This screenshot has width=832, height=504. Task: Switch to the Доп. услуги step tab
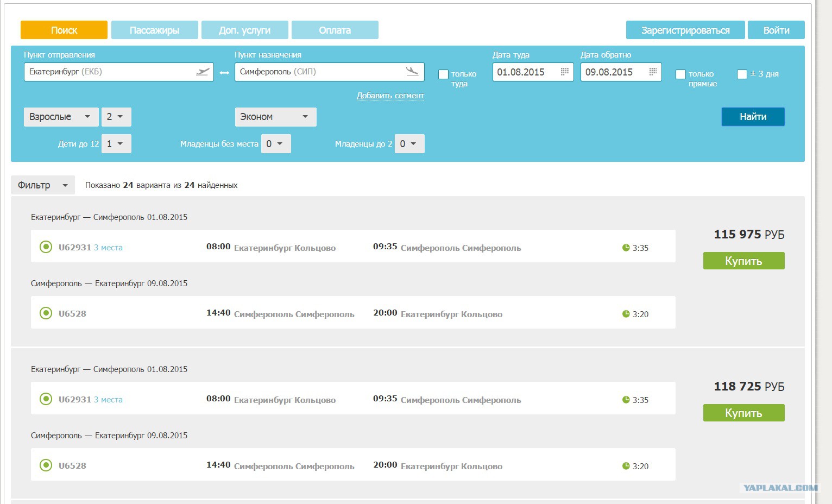coord(245,30)
